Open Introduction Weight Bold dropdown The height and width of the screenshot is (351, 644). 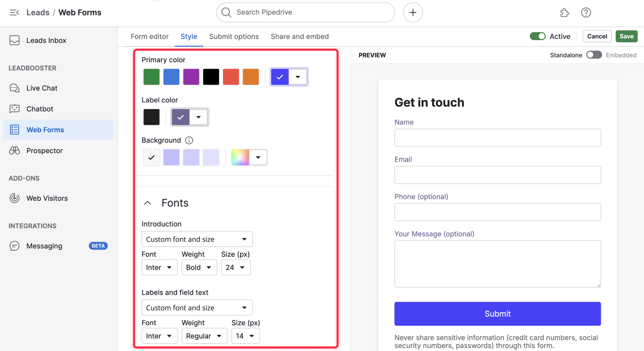tap(199, 268)
